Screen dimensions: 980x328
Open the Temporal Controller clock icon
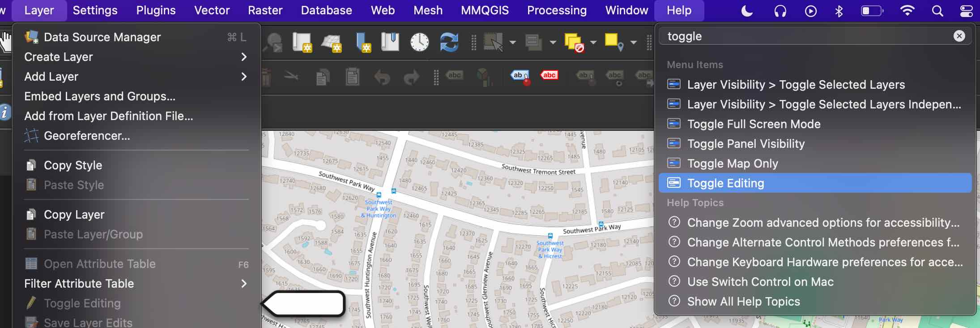pyautogui.click(x=419, y=43)
